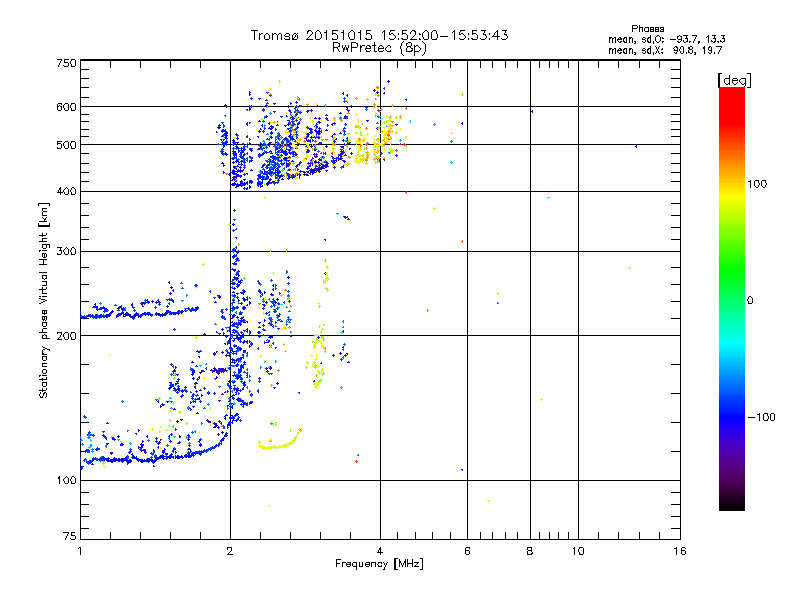Viewport: 800px width, 600px height.
Task: Click the 'RwPretec (8p)' subtitle
Action: coord(379,48)
